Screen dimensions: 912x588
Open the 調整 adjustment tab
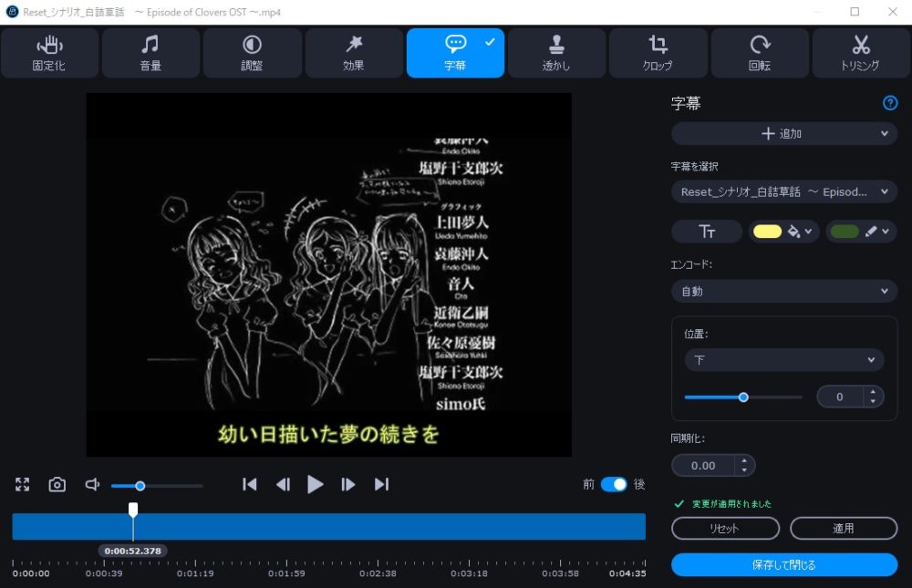coord(252,53)
